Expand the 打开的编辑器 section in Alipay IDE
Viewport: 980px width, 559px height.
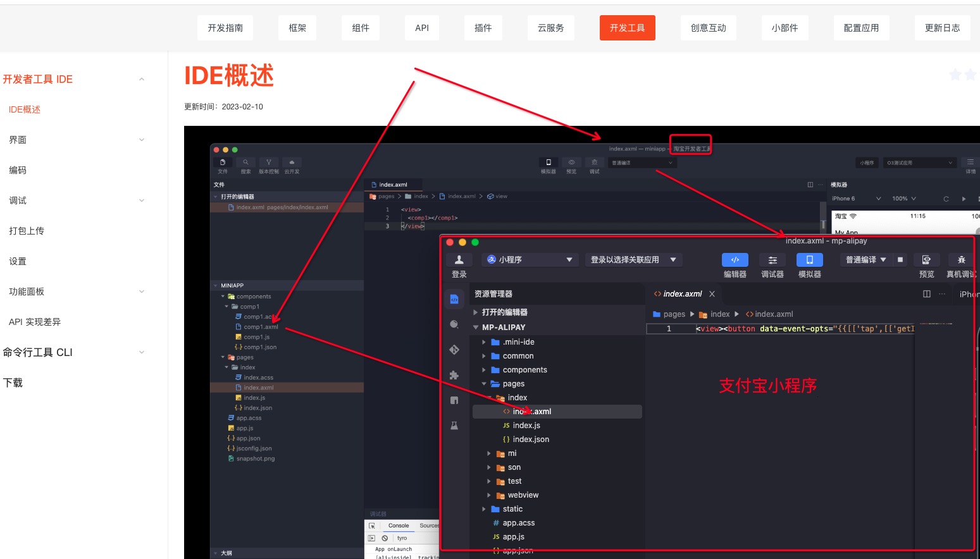coord(557,312)
